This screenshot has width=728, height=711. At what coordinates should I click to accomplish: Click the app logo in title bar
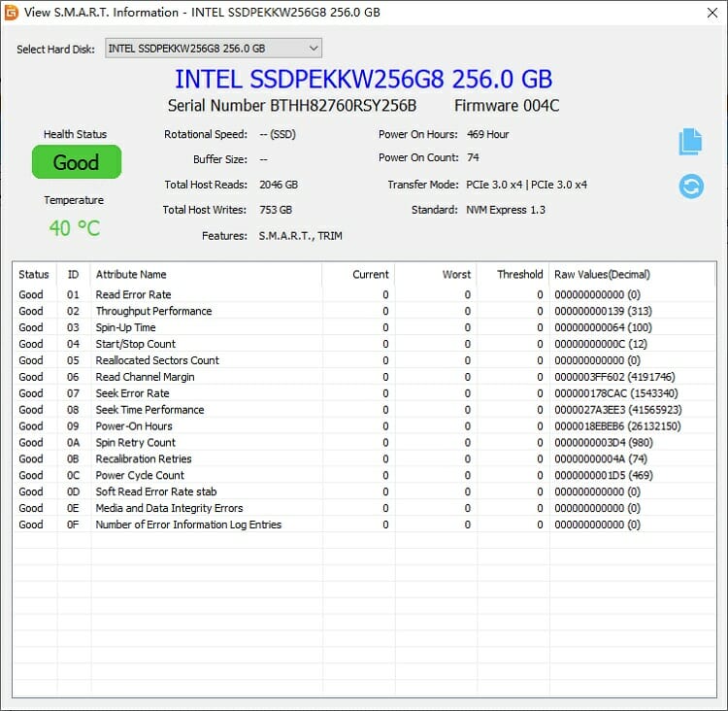point(11,13)
